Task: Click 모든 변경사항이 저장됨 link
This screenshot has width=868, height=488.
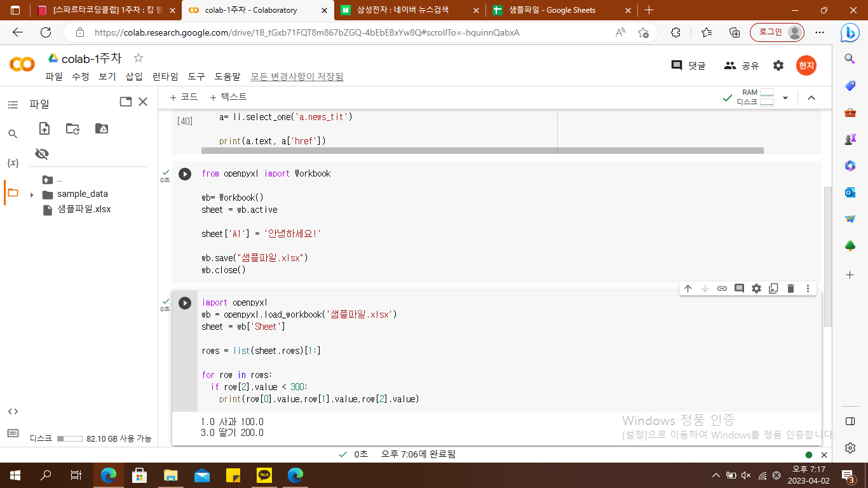Action: [x=297, y=76]
